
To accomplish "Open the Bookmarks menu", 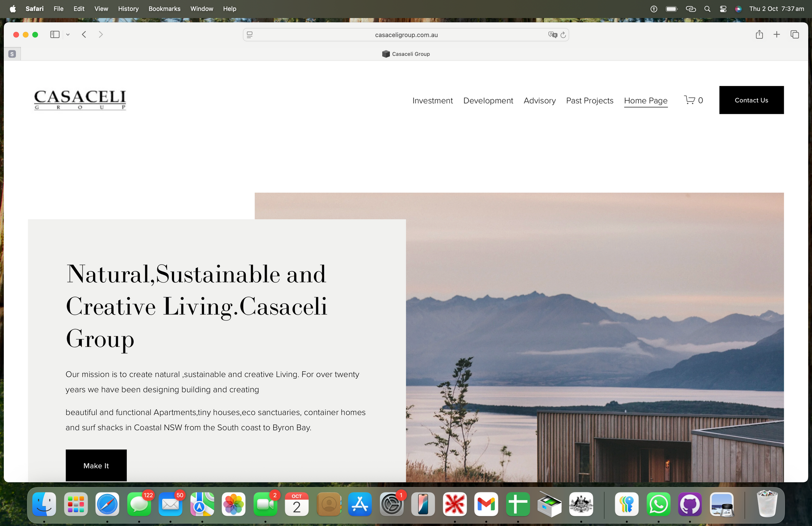I will [x=164, y=9].
